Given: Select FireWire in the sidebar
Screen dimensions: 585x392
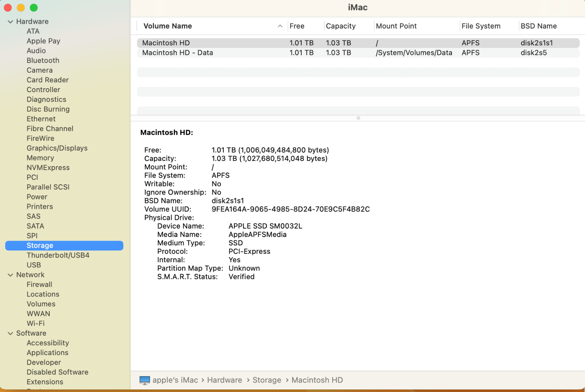Looking at the screenshot, I should pyautogui.click(x=40, y=138).
